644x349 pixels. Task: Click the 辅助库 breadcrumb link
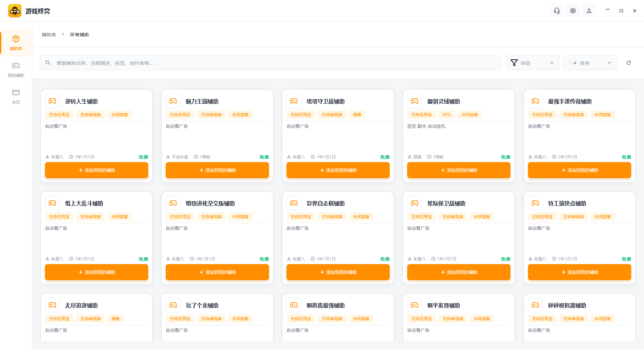pyautogui.click(x=49, y=35)
